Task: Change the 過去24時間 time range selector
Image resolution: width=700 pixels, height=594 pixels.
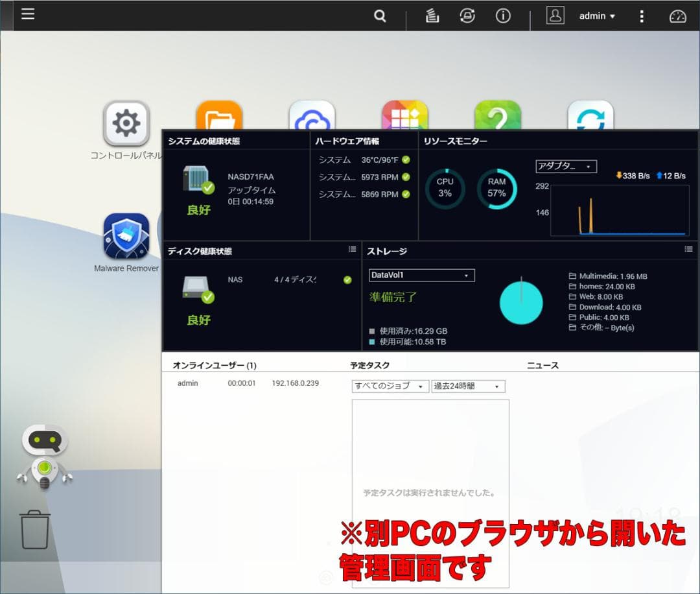Action: pyautogui.click(x=468, y=386)
